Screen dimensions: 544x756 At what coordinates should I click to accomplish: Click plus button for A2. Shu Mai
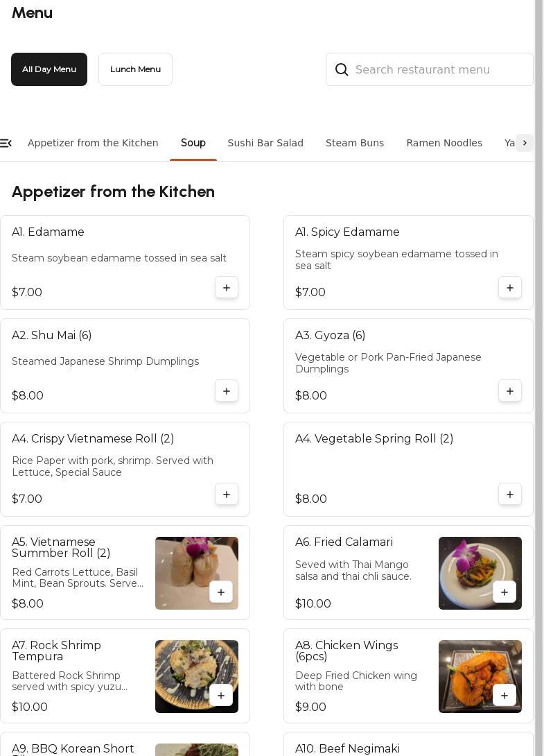(x=227, y=391)
